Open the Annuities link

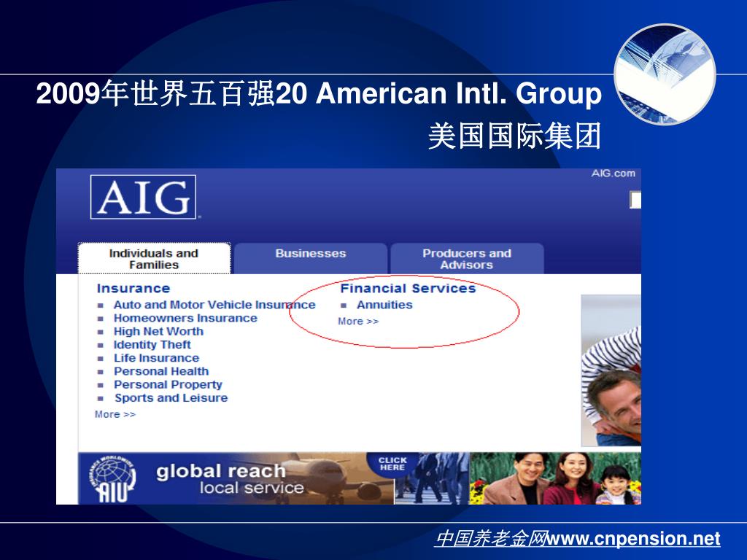pyautogui.click(x=384, y=305)
